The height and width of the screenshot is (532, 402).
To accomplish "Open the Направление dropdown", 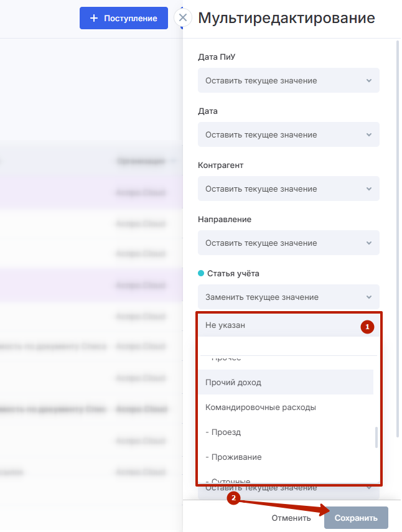I will tap(289, 243).
